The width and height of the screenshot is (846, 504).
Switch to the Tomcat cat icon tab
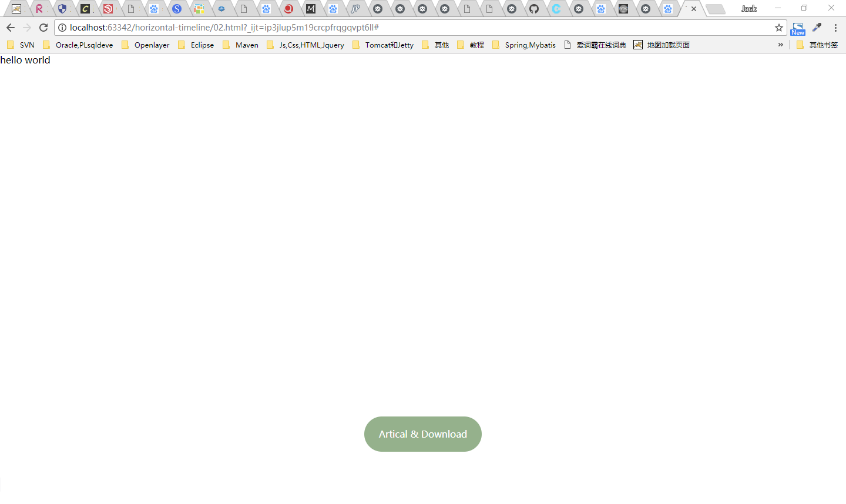[16, 9]
